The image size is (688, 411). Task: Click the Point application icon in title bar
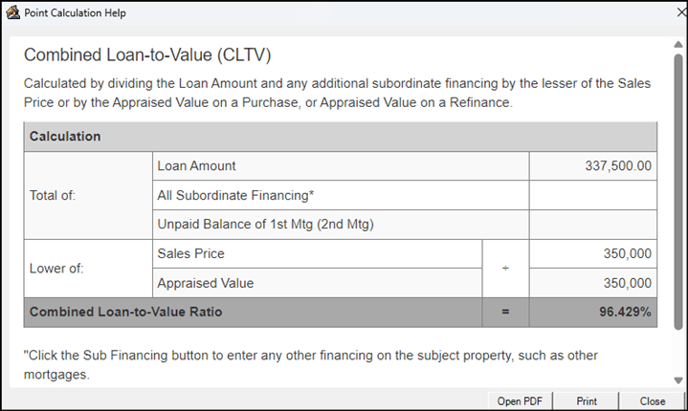coord(13,13)
